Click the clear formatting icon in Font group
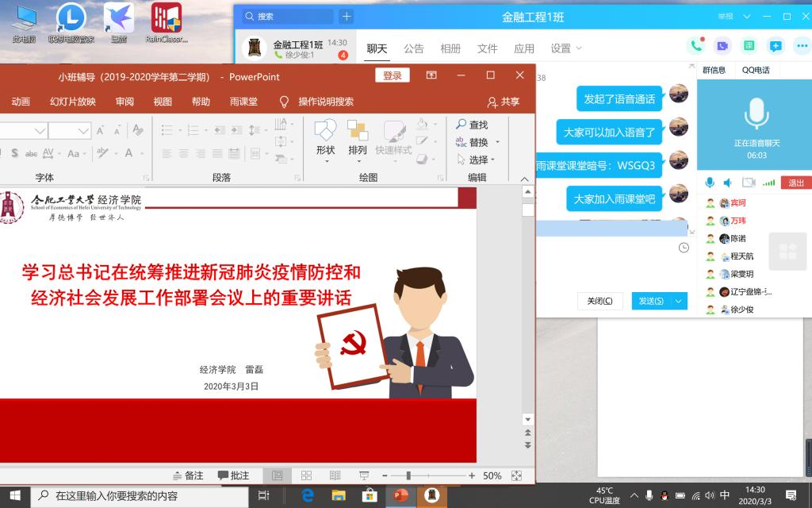The image size is (812, 508). click(138, 129)
